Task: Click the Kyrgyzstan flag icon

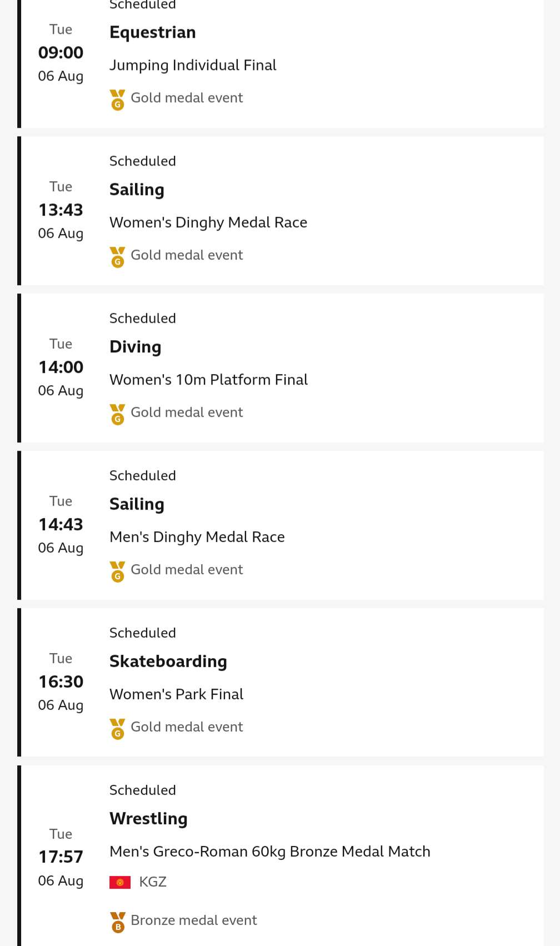Action: tap(120, 882)
